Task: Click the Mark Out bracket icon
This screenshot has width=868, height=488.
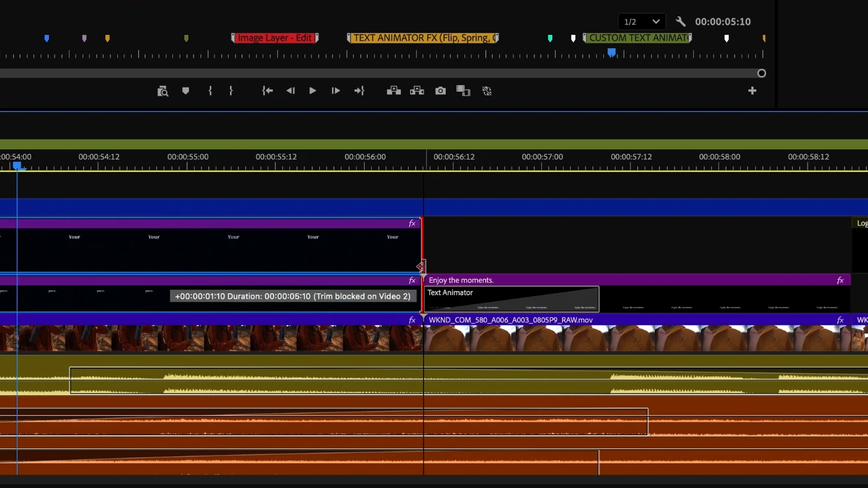Action: 231,91
